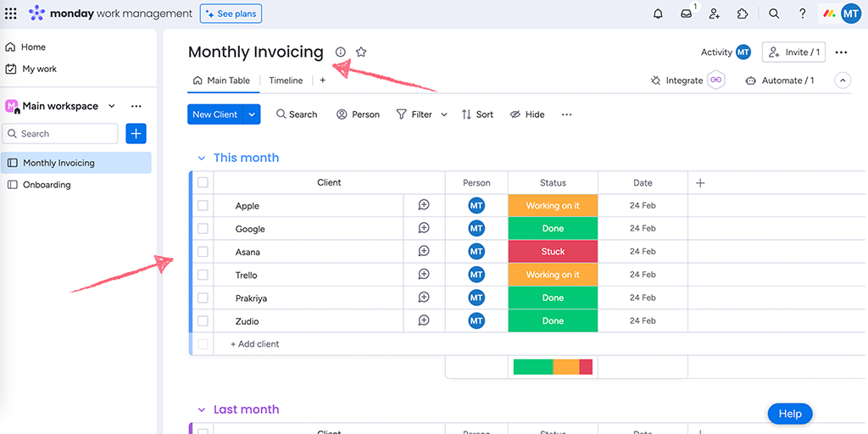Image resolution: width=868 pixels, height=434 pixels.
Task: Open conversation for Zudio row
Action: coord(424,320)
